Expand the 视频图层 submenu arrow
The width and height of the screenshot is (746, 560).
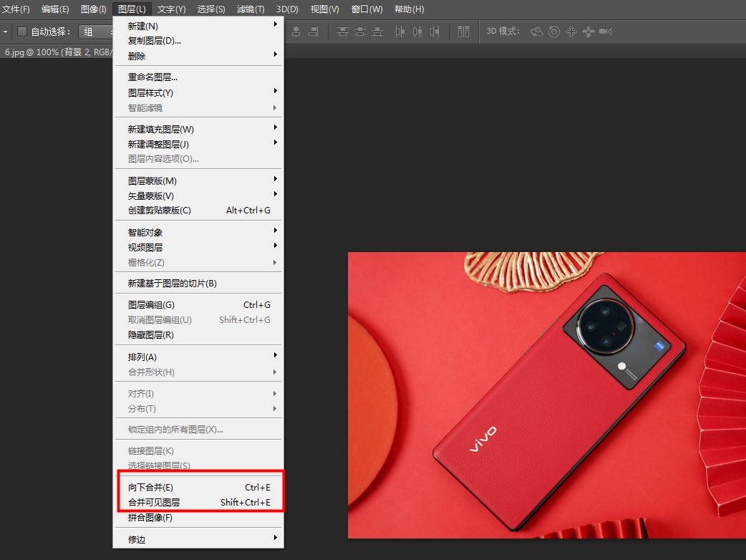point(275,246)
